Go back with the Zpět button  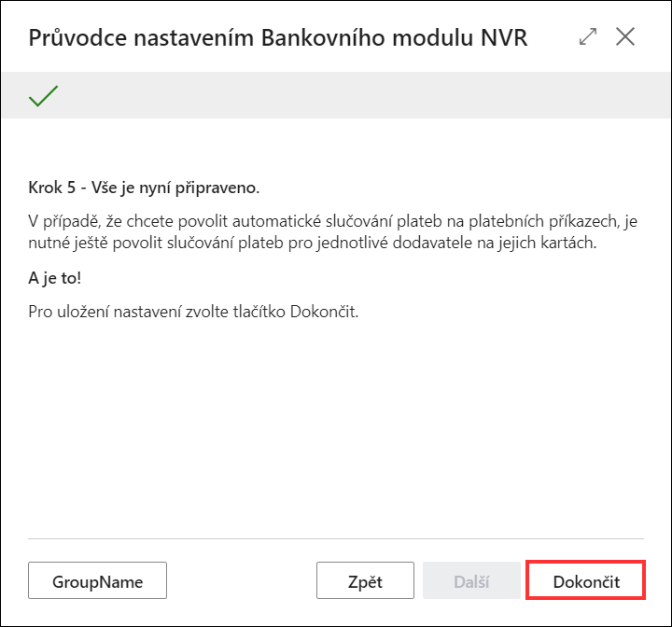pyautogui.click(x=365, y=580)
